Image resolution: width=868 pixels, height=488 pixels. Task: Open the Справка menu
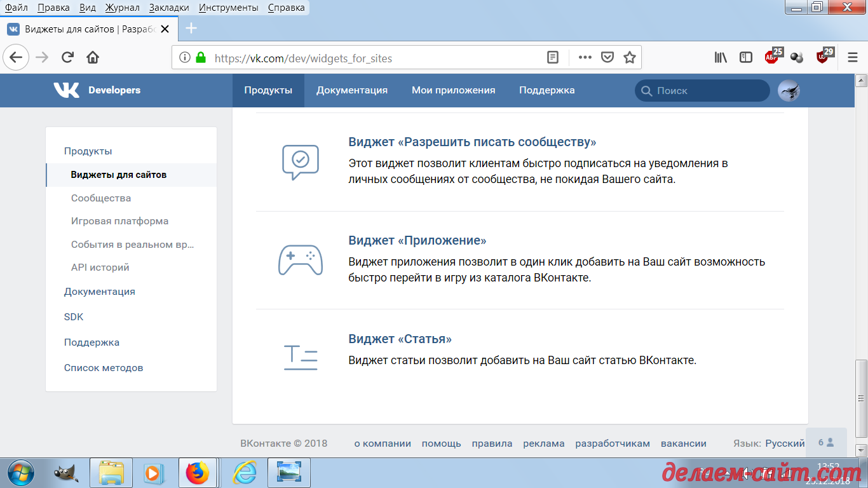(286, 8)
